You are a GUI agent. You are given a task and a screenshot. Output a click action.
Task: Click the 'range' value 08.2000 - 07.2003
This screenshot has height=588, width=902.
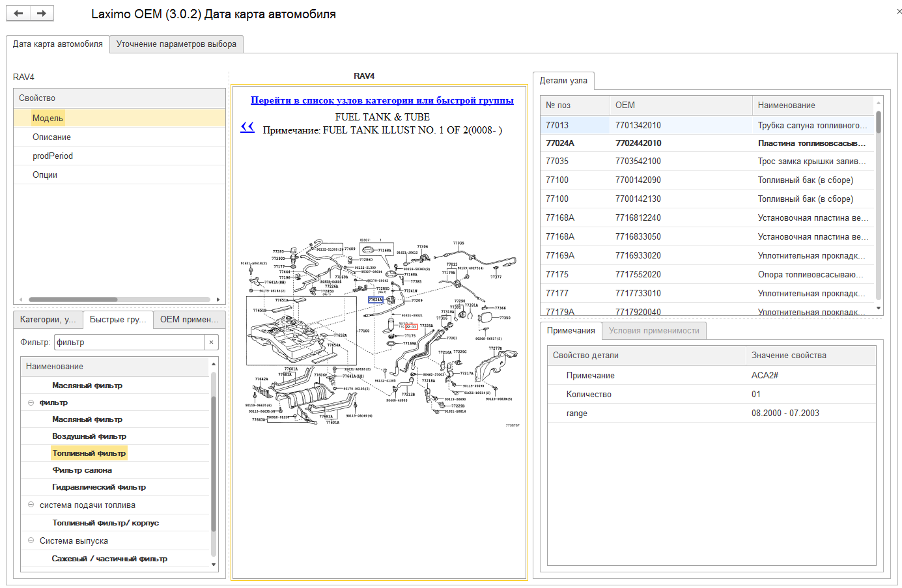point(785,413)
